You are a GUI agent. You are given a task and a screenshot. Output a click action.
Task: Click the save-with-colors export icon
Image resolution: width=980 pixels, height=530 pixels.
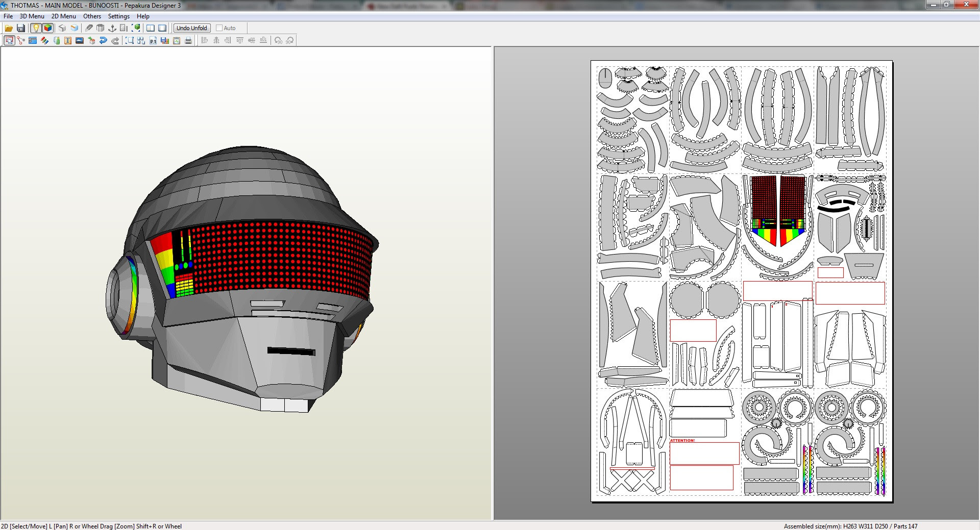[x=165, y=40]
